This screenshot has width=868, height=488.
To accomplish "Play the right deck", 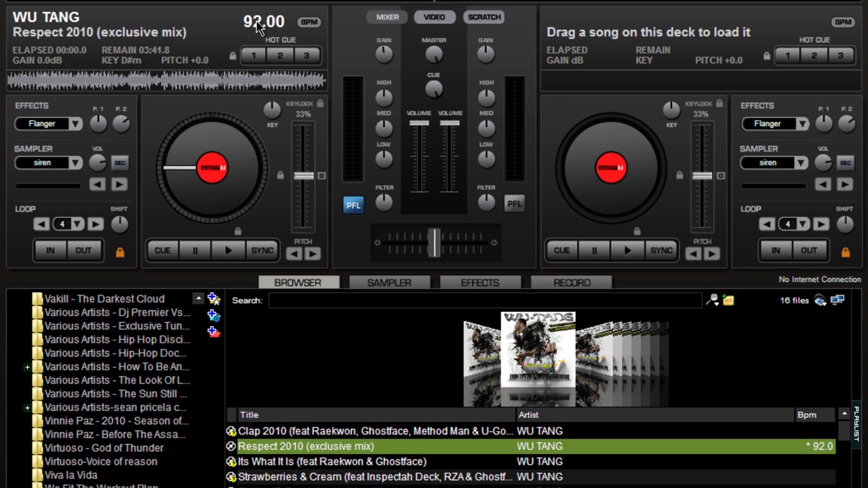I will (627, 251).
